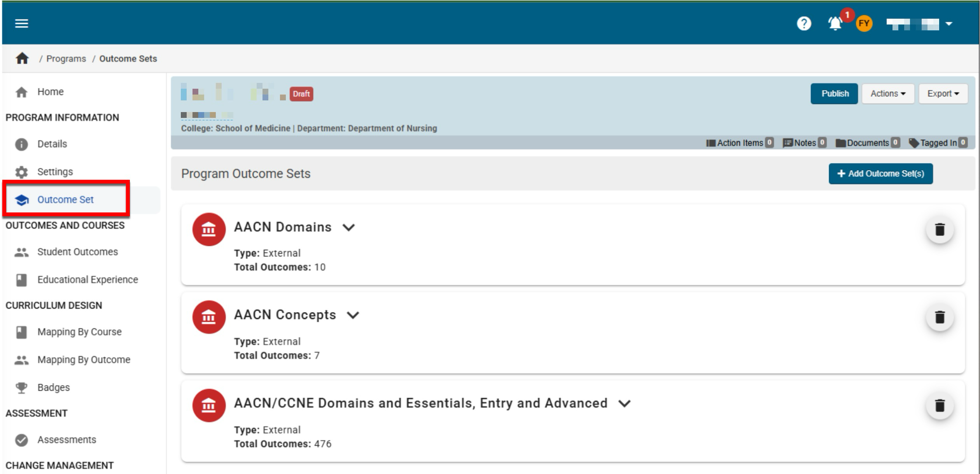The height and width of the screenshot is (474, 980).
Task: Click the home breadcrumb icon
Action: (22, 58)
